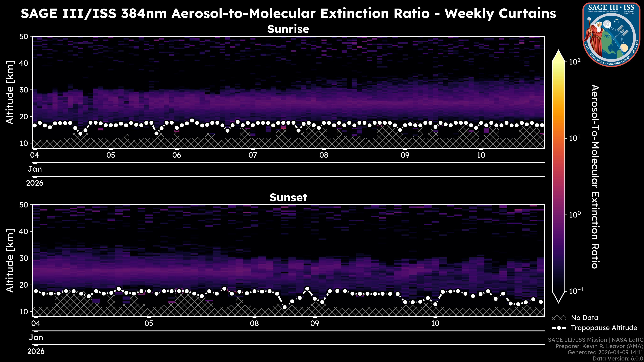Click the 2026 year label under Sunset
644x362 pixels.
pyautogui.click(x=36, y=351)
